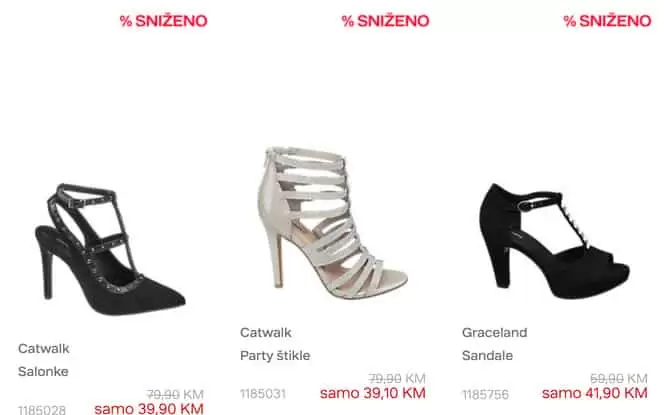The image size is (664, 415).
Task: Click sale price samo 41,90 KM
Action: pyautogui.click(x=595, y=393)
